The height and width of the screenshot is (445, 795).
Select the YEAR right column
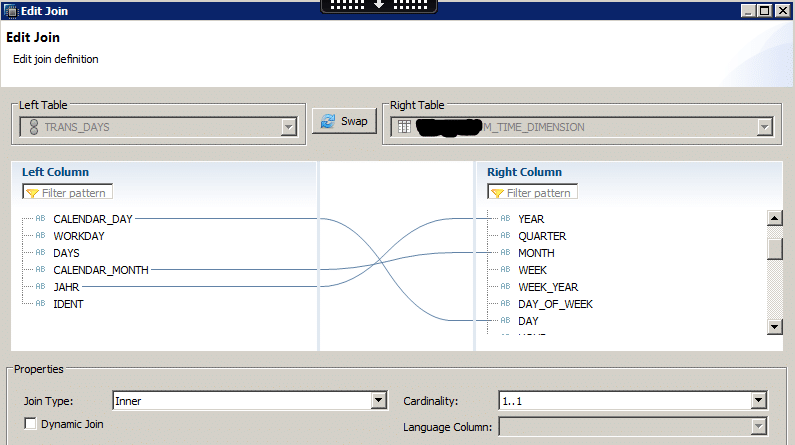pyautogui.click(x=531, y=219)
